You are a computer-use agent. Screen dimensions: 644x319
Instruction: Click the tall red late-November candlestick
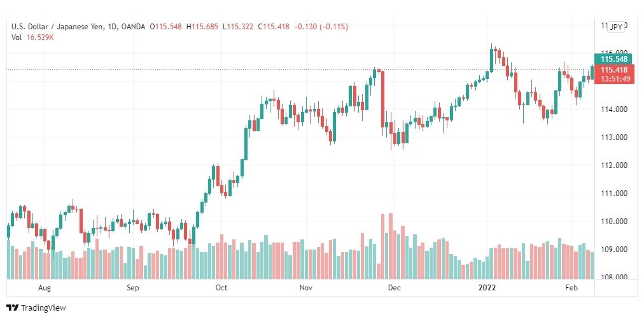click(383, 99)
